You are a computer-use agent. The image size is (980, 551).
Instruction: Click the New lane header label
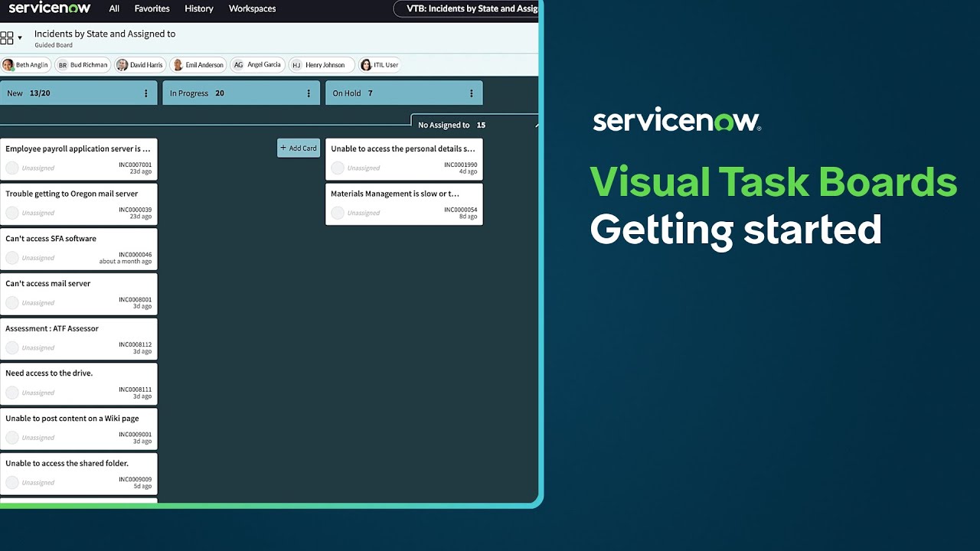pyautogui.click(x=15, y=93)
